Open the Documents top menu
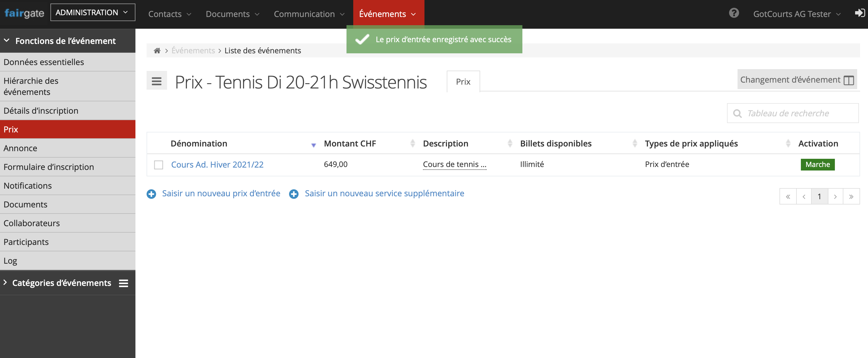This screenshot has height=358, width=868. (232, 14)
